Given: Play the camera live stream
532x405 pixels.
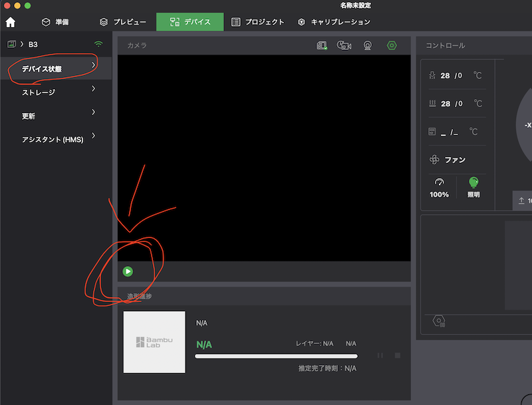Looking at the screenshot, I should [x=128, y=271].
